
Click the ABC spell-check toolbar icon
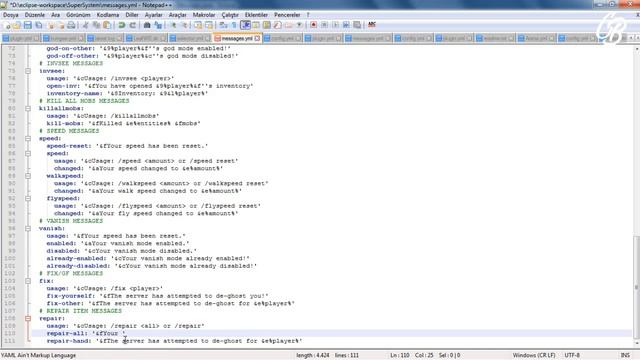tap(371, 25)
